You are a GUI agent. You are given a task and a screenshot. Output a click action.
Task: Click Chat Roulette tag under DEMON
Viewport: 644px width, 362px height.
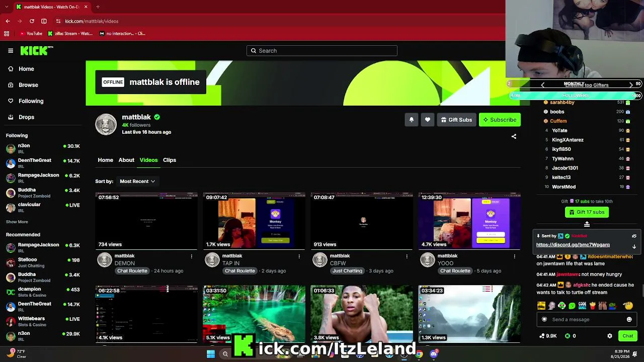click(132, 271)
